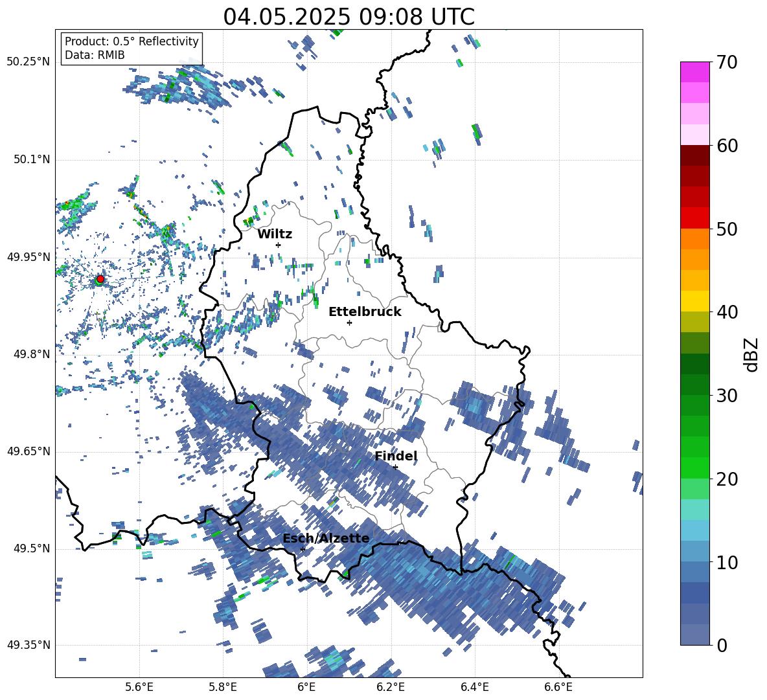Click the yellow 40 dBZ colorbar swatch
Screen dimensions: 767x700
click(694, 301)
